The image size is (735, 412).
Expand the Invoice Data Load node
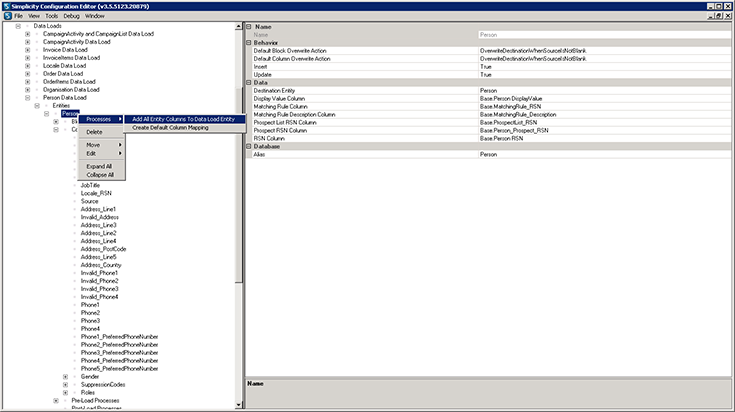[28, 50]
